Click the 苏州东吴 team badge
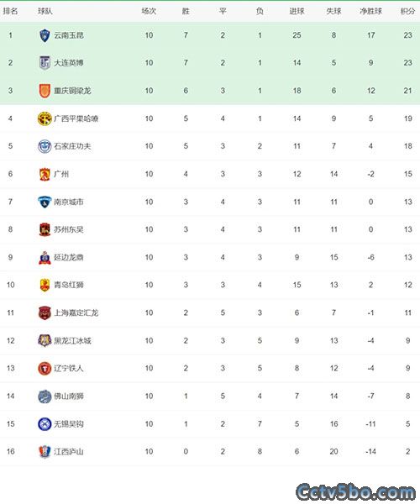420x504 pixels. pyautogui.click(x=45, y=229)
